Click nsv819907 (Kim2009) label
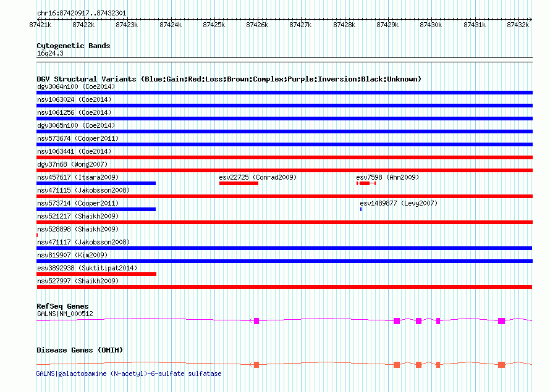Screen dimensions: 550x392 pos(72,255)
